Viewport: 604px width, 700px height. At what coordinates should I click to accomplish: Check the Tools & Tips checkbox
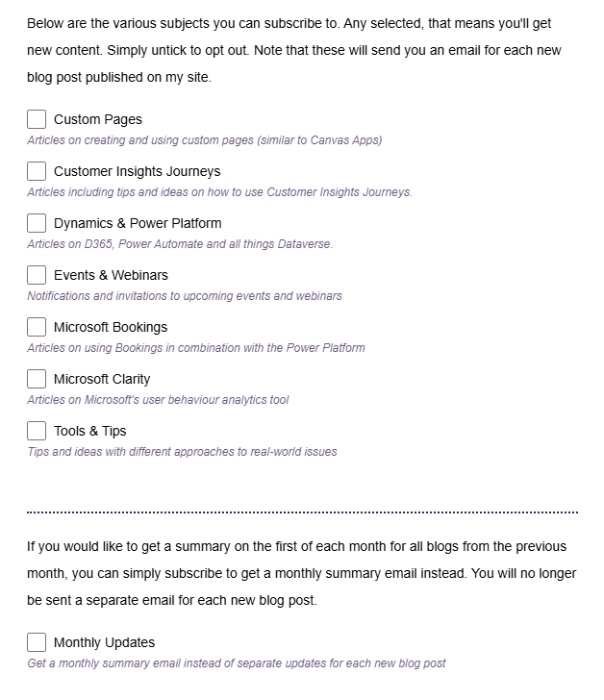tap(37, 431)
